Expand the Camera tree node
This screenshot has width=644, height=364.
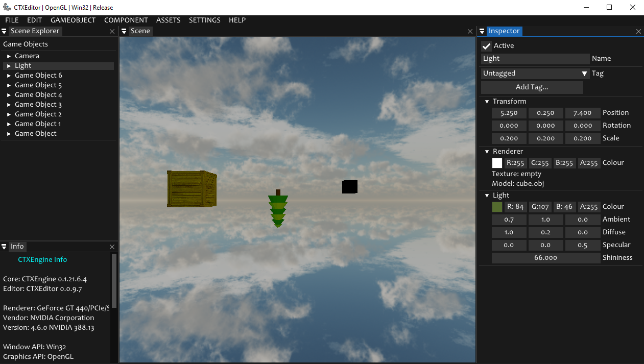click(9, 56)
